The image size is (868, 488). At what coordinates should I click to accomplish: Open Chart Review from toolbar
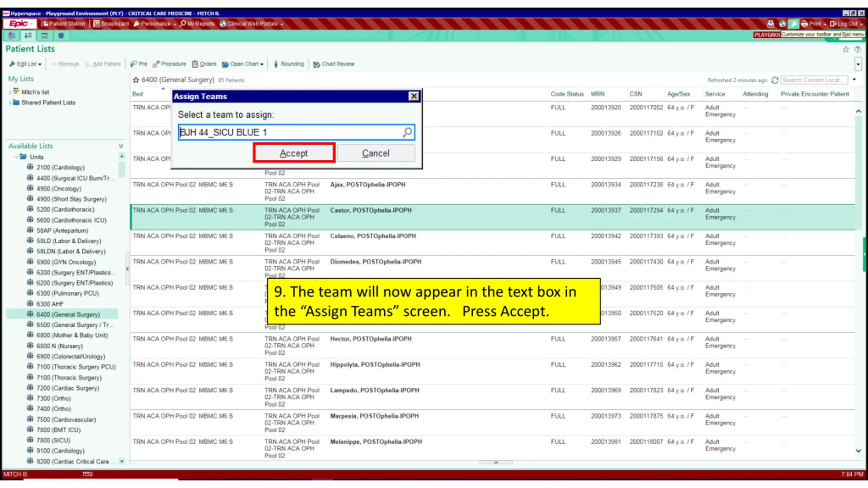coord(334,64)
